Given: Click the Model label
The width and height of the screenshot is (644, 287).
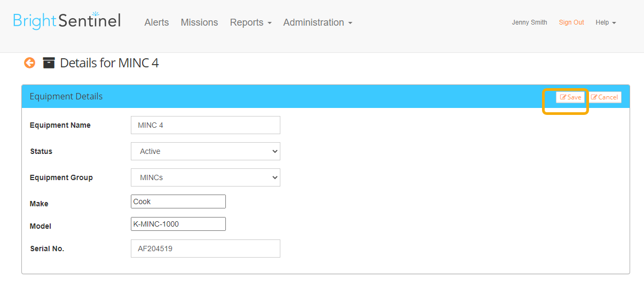Looking at the screenshot, I should click(x=41, y=226).
